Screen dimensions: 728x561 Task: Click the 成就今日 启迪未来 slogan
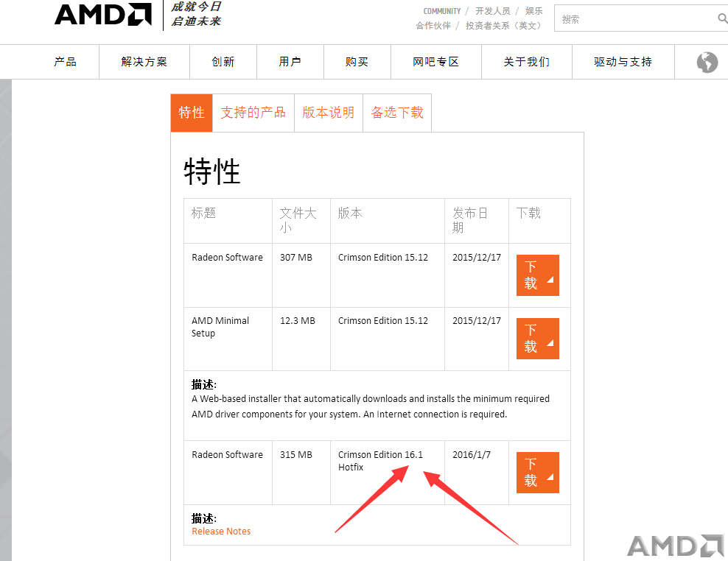point(196,14)
